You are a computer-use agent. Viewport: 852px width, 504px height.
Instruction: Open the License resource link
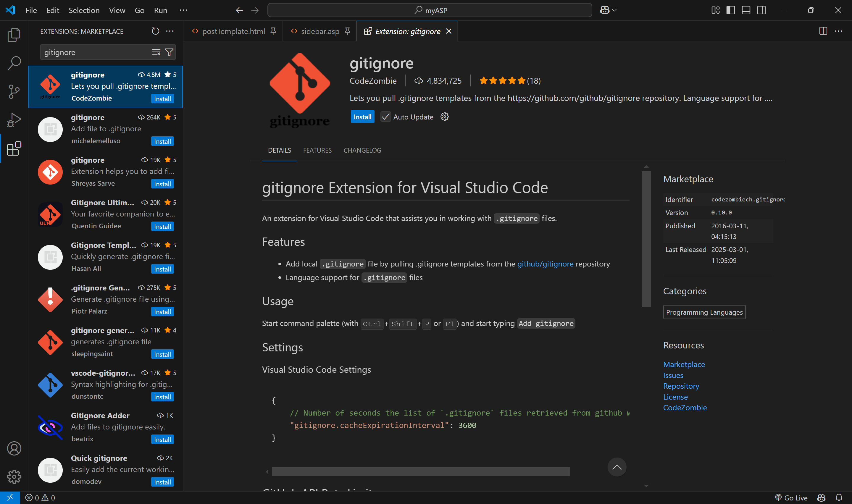tap(675, 397)
